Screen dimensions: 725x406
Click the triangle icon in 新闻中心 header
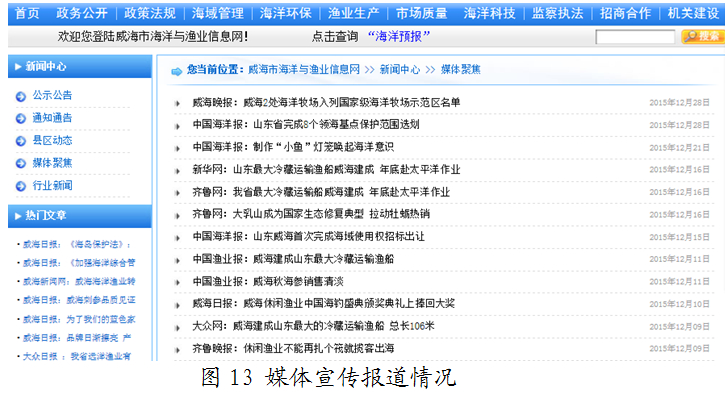tap(17, 67)
